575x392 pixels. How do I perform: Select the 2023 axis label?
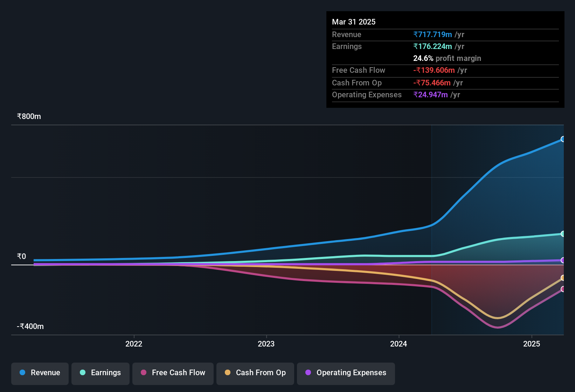click(x=266, y=344)
